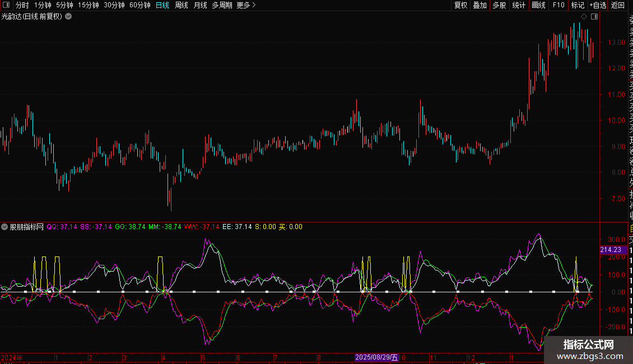Switch to the 分时 intraday view
Image resolution: width=633 pixels, height=364 pixels.
[22, 5]
